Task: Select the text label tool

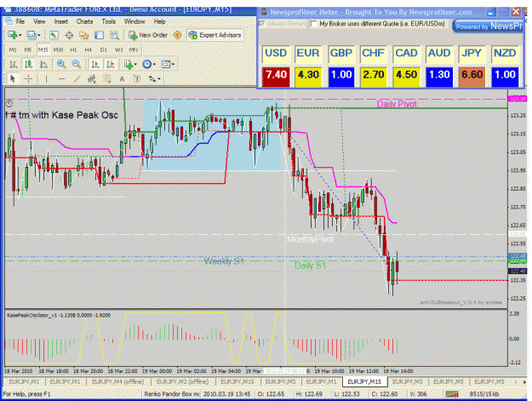Action: point(137,79)
